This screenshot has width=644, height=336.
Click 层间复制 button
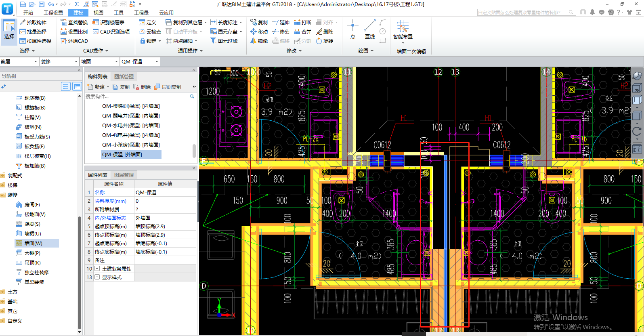pyautogui.click(x=168, y=87)
